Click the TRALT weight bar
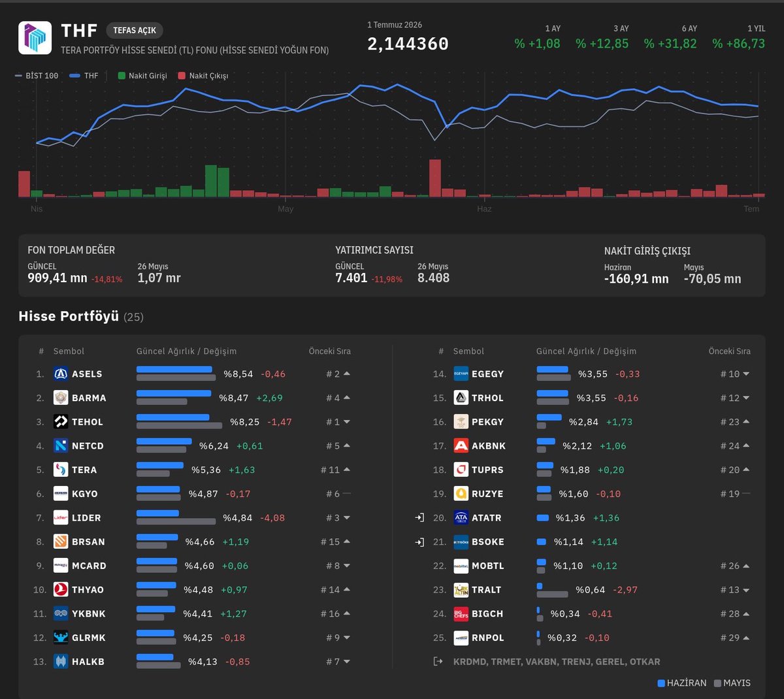784x699 pixels. pos(552,589)
